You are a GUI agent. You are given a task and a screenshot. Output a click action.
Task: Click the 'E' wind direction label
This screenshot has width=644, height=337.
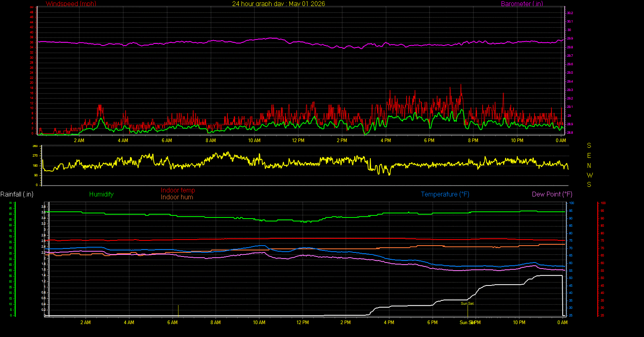[589, 155]
